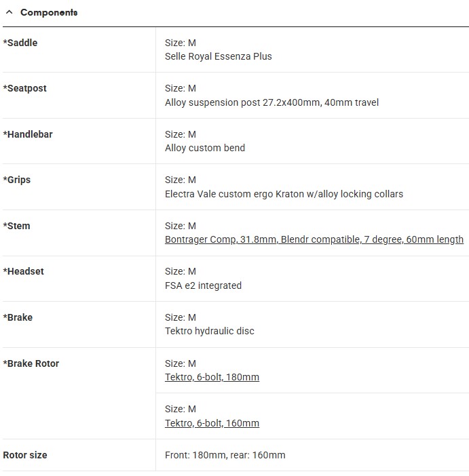Open the Tektro 6-bolt 180mm rotor link
The height and width of the screenshot is (476, 469).
click(212, 377)
